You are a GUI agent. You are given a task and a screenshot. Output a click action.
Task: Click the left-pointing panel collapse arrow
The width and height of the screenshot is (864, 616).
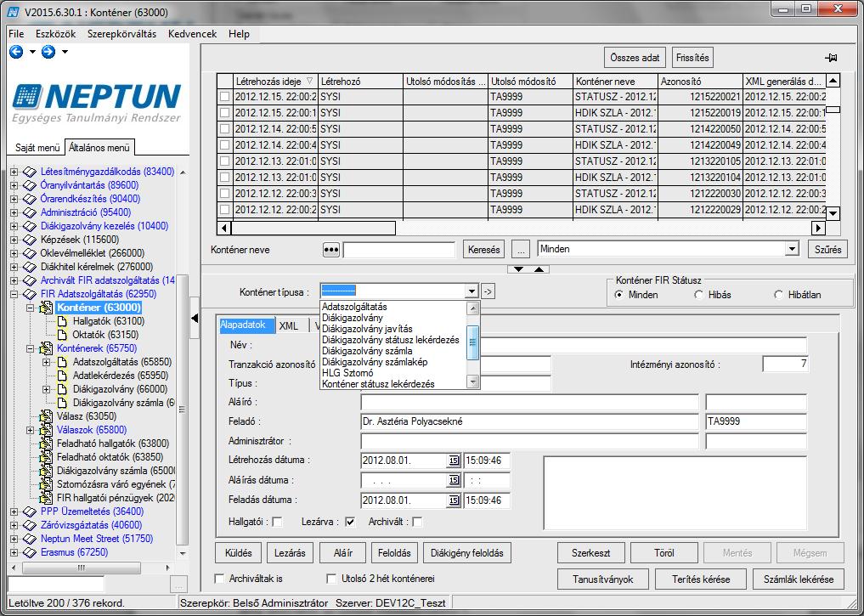point(195,318)
